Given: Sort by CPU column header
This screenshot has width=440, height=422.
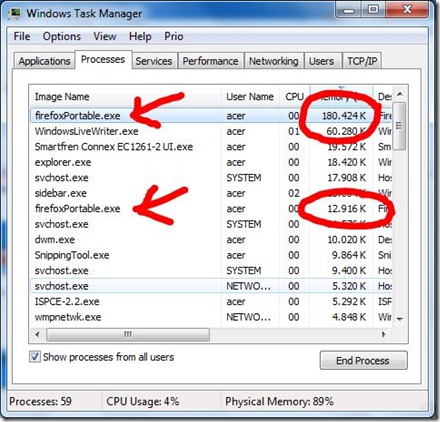Looking at the screenshot, I should coord(295,97).
